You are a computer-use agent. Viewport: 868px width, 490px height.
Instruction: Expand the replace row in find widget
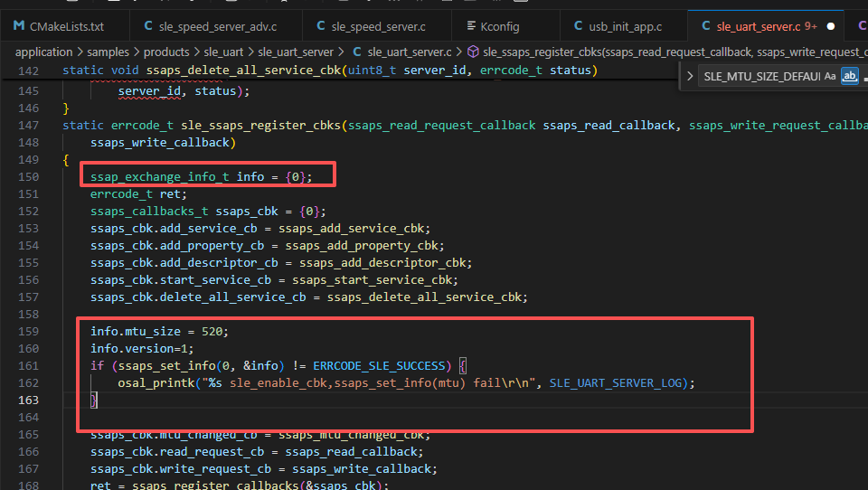pos(691,77)
